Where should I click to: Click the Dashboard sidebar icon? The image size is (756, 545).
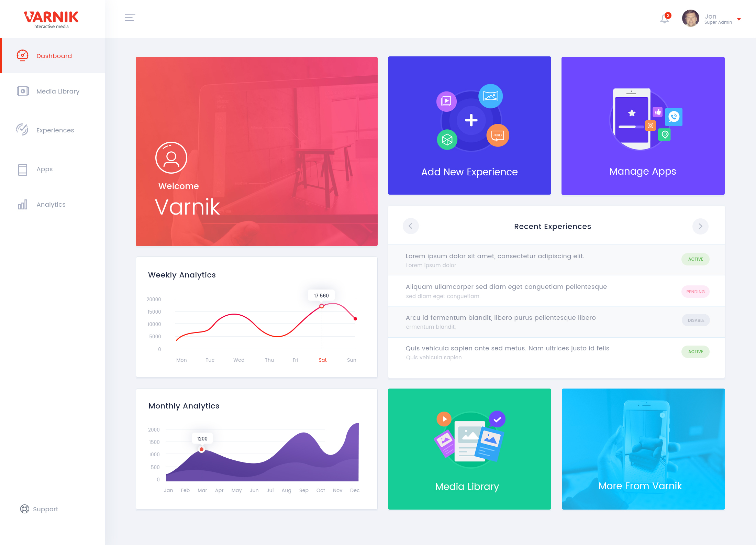coord(22,55)
